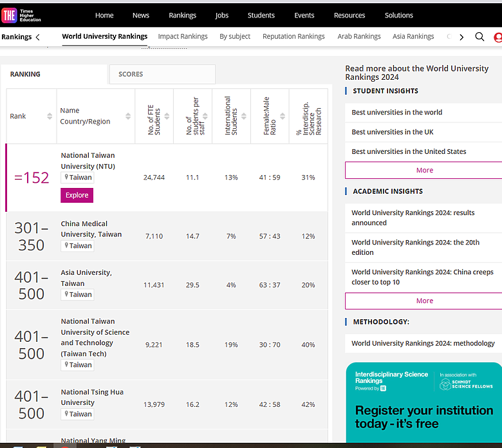
Task: Click the user account icon
Action: pos(498,37)
